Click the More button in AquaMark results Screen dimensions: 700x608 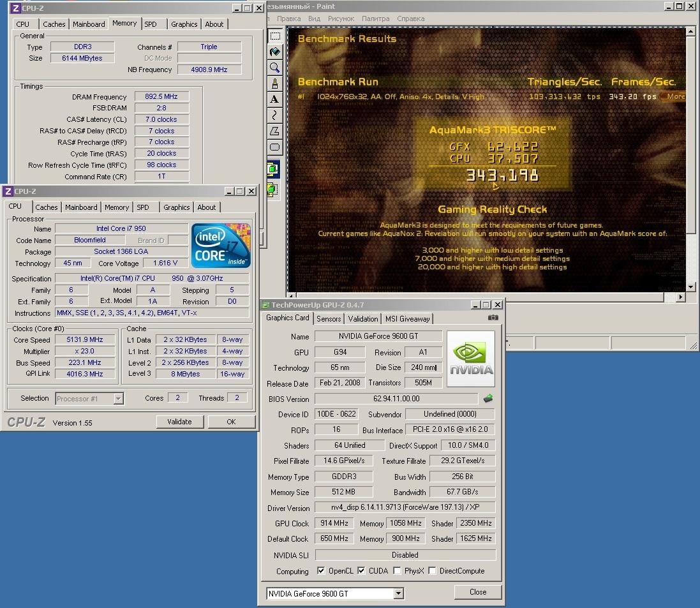coord(674,96)
